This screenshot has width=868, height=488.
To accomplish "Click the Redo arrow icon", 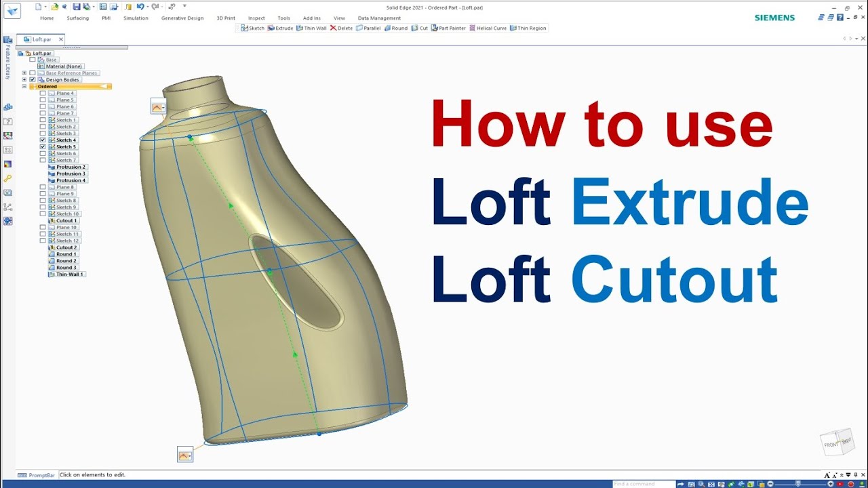I will (155, 7).
